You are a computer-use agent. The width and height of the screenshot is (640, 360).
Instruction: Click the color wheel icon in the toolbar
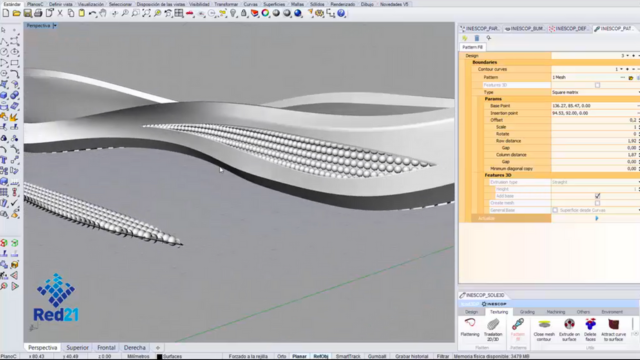pos(265,13)
